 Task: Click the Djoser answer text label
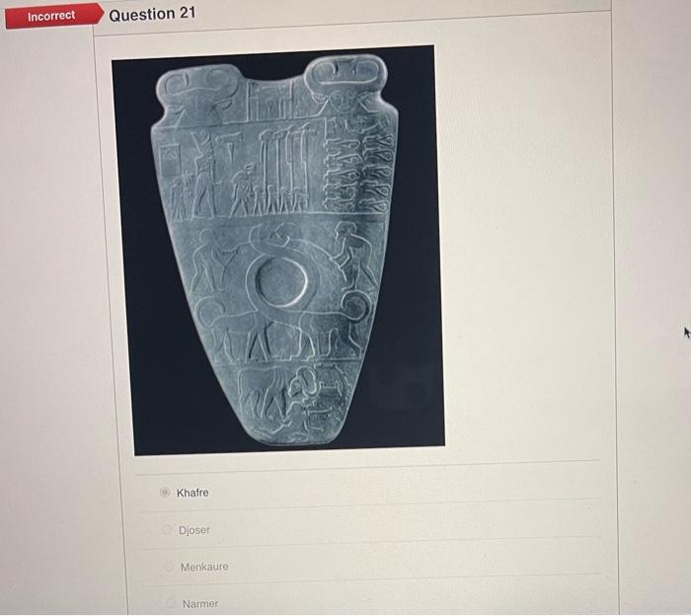[194, 530]
